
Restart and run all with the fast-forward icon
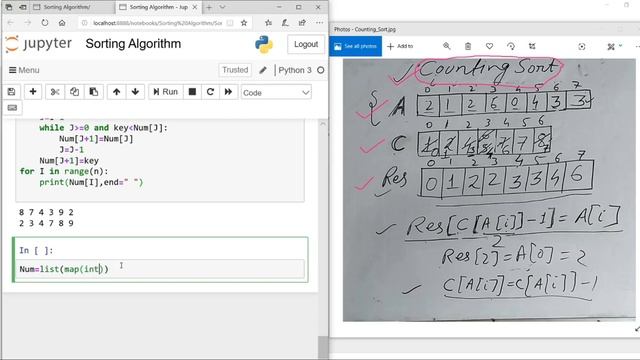tap(228, 92)
